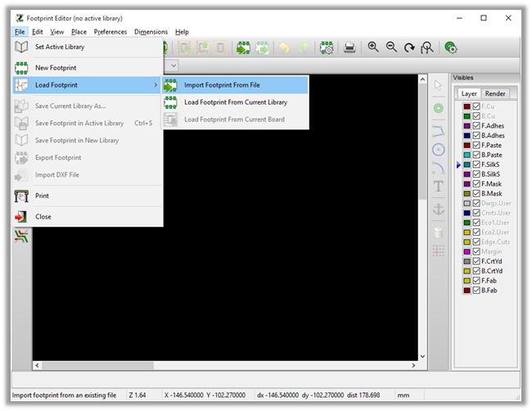Open the Dimensions menu
532x411 pixels.
click(151, 32)
